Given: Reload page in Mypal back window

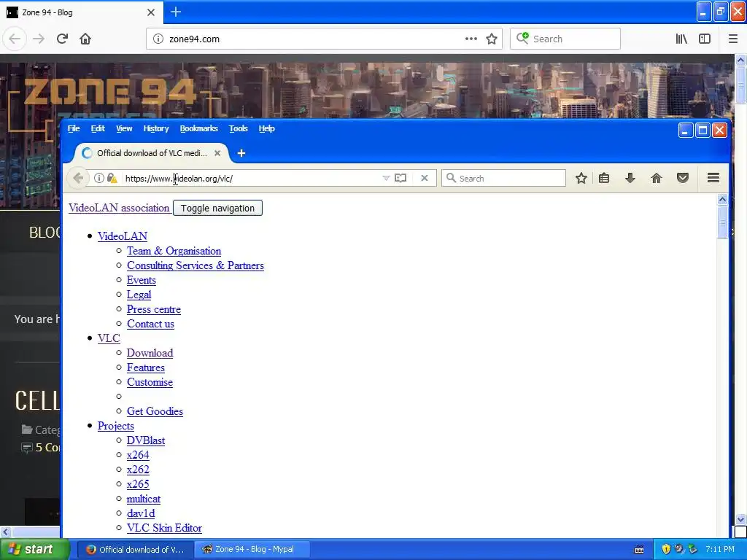Looking at the screenshot, I should tap(62, 39).
